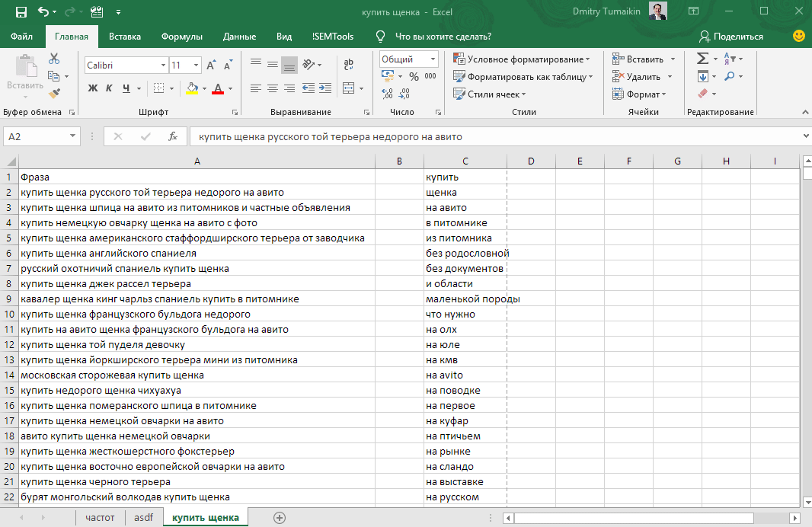The width and height of the screenshot is (812, 527).
Task: Toggle bold formatting (Ж)
Action: (93, 88)
